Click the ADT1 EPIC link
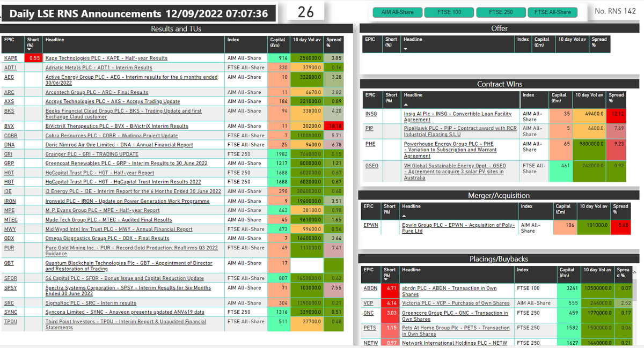This screenshot has width=644, height=348. click(x=10, y=68)
